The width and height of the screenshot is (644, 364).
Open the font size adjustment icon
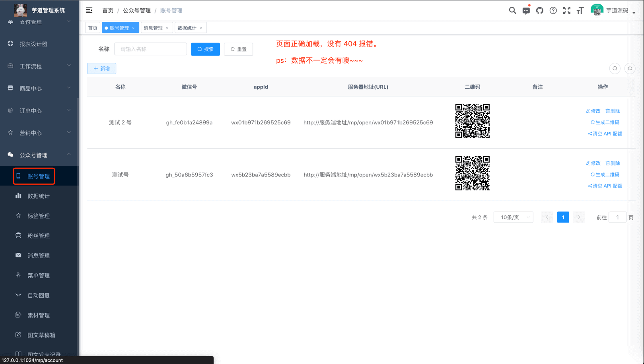[x=580, y=10]
